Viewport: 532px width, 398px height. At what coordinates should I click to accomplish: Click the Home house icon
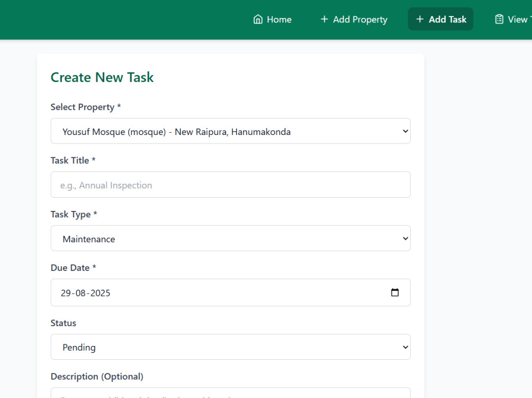click(258, 19)
